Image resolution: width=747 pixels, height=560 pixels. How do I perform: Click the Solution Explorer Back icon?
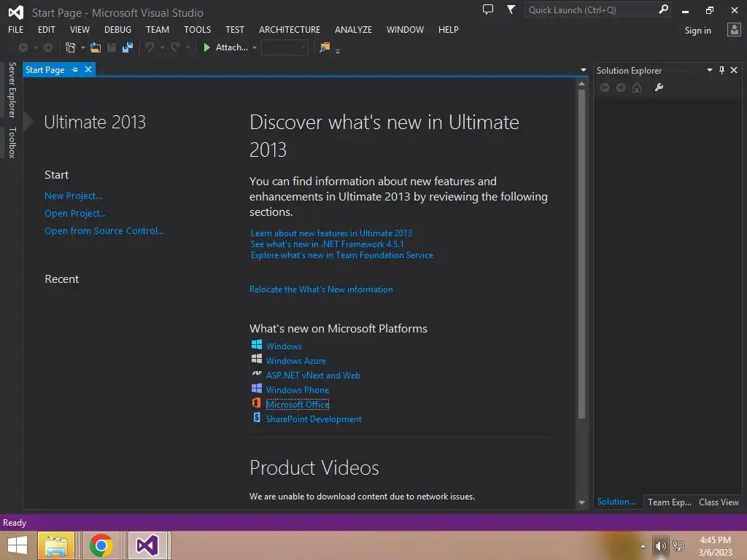coord(605,87)
